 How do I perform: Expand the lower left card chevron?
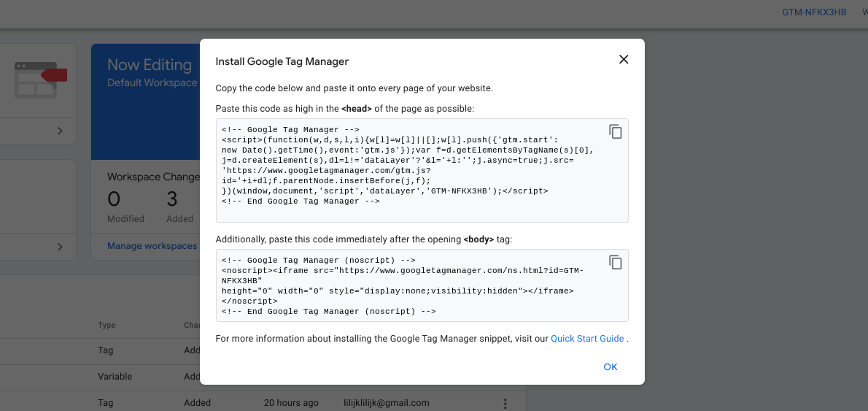point(60,247)
